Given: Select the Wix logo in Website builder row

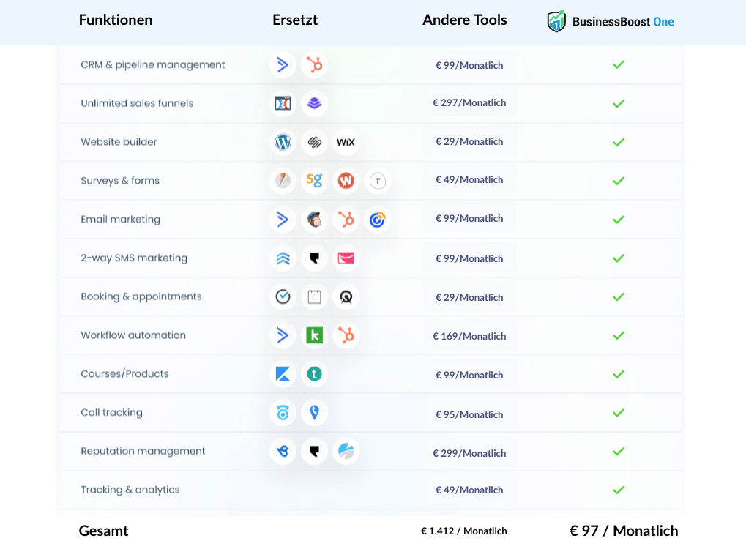Looking at the screenshot, I should coord(346,142).
